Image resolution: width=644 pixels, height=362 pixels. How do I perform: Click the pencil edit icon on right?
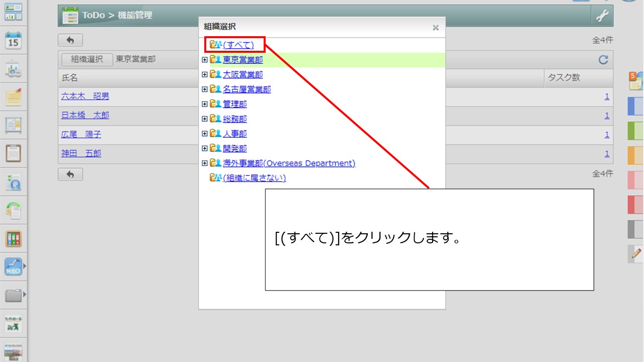pyautogui.click(x=636, y=253)
